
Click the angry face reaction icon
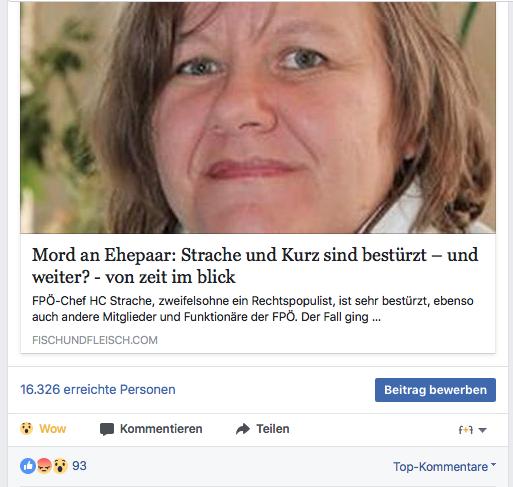pyautogui.click(x=44, y=466)
